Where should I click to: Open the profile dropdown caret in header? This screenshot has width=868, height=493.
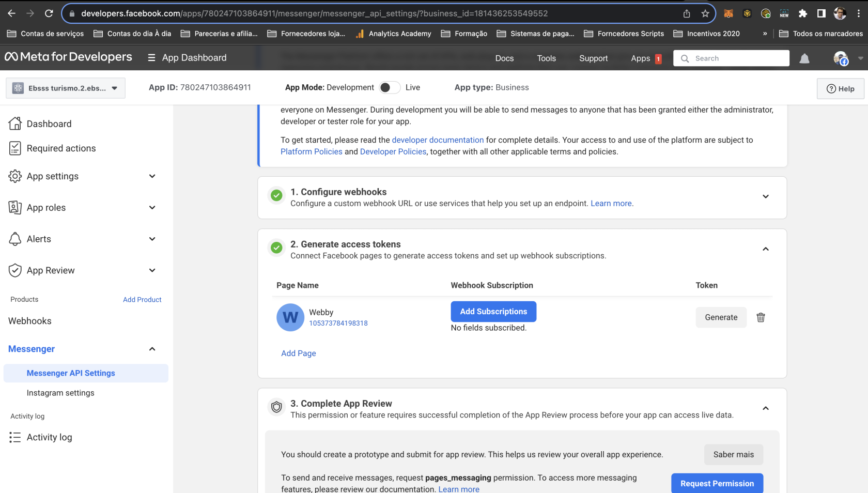(x=860, y=58)
